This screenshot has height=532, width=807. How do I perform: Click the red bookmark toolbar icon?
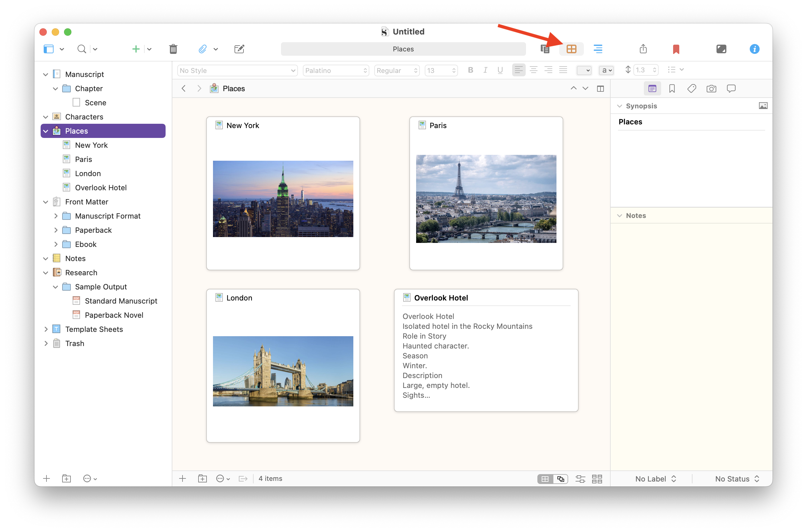[x=676, y=49]
